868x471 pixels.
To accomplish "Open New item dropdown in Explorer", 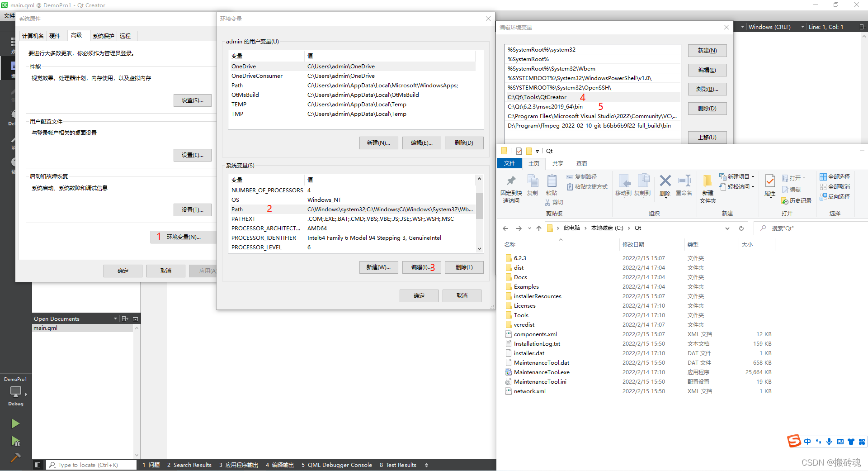I will pos(737,177).
